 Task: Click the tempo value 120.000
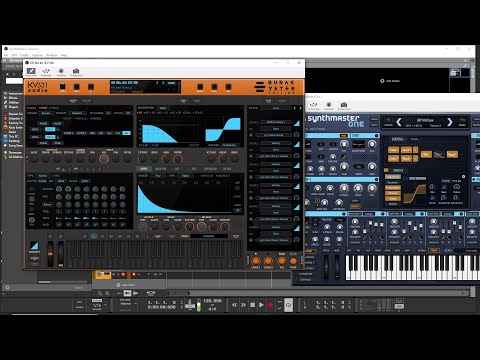tap(212, 301)
